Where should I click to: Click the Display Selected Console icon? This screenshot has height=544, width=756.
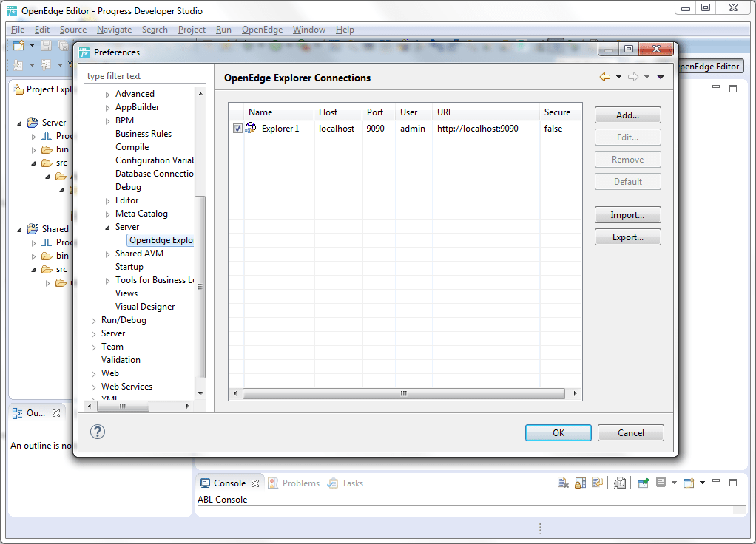(x=661, y=483)
